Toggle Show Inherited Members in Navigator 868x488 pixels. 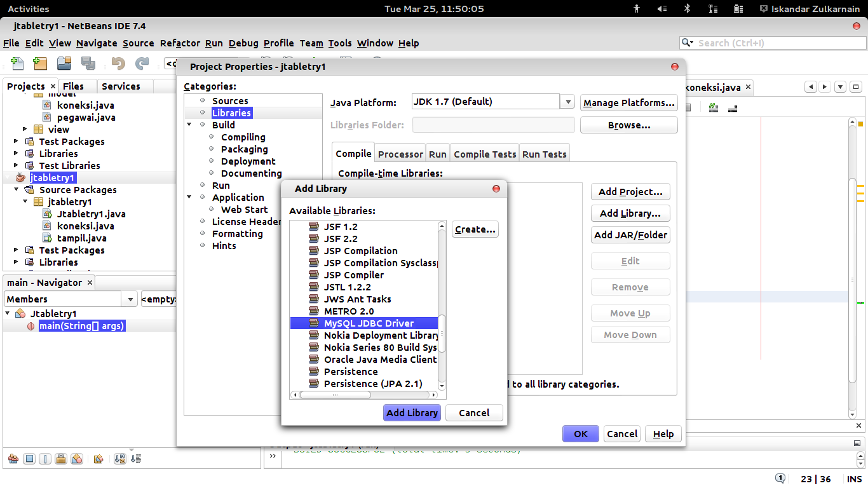point(13,459)
